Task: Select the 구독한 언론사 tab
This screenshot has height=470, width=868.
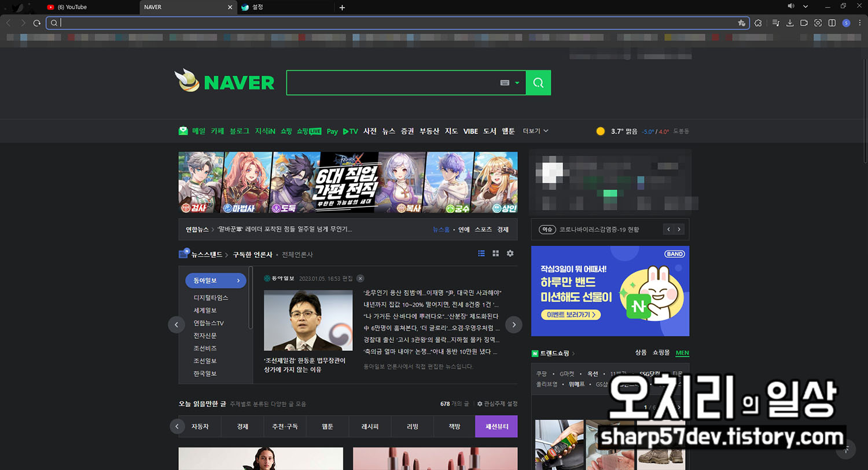Action: pyautogui.click(x=252, y=254)
